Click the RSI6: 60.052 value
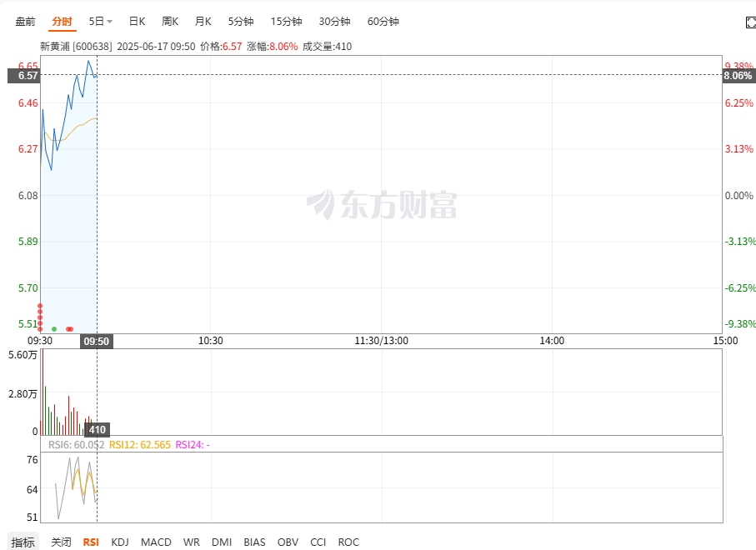756x550 pixels. [x=76, y=445]
